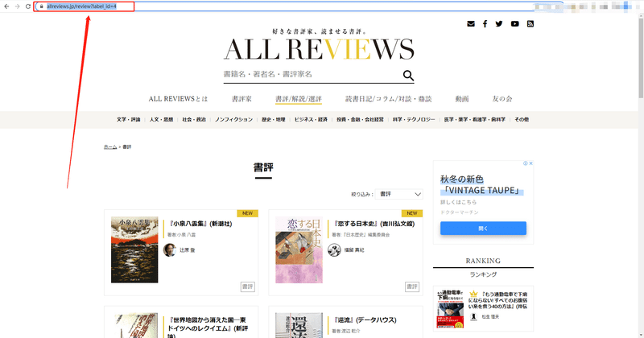Click the ad info icon beside X
644x338 pixels.
pyautogui.click(x=526, y=163)
